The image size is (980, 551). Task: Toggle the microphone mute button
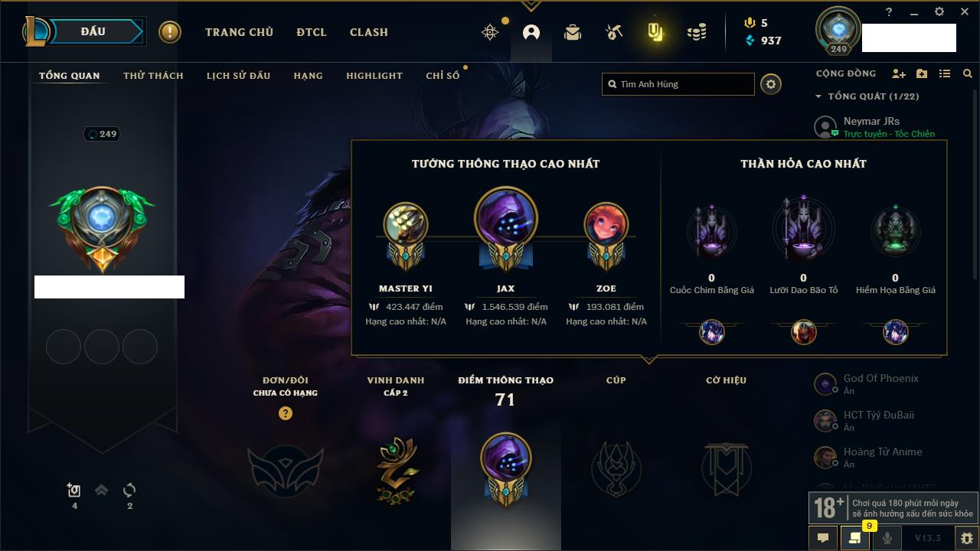pos(887,538)
